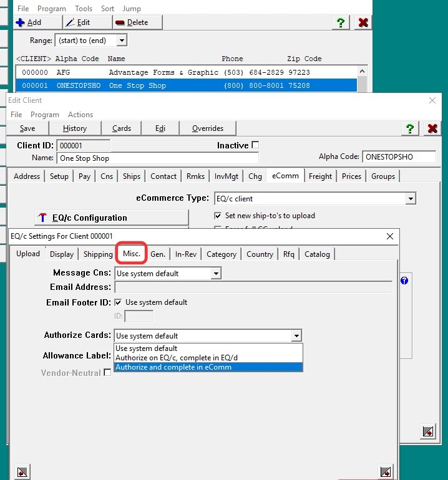Open the Jump menu
The height and width of the screenshot is (480, 448).
[132, 9]
